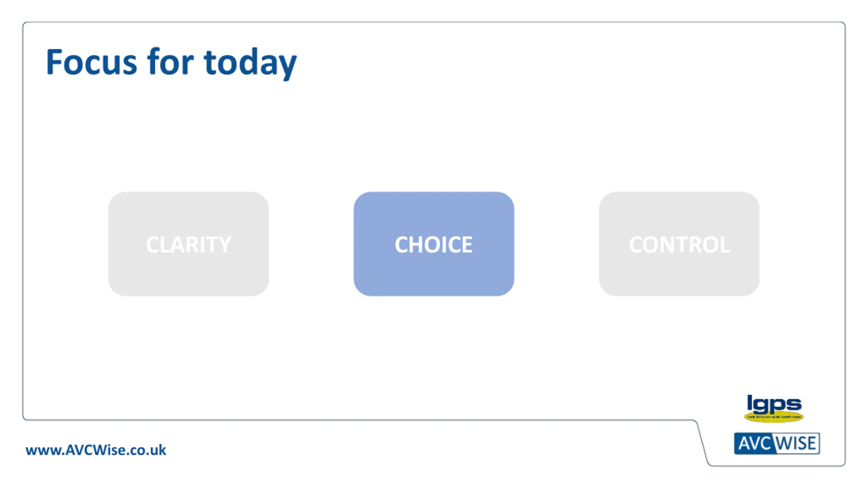Select the greyed-out CONTROL box

click(x=679, y=244)
